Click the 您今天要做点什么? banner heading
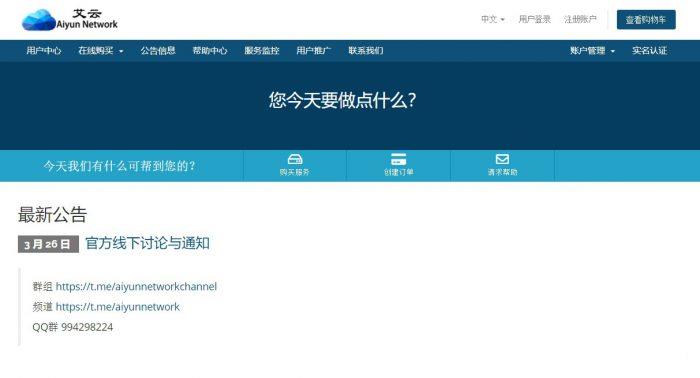700x378 pixels. click(x=342, y=100)
